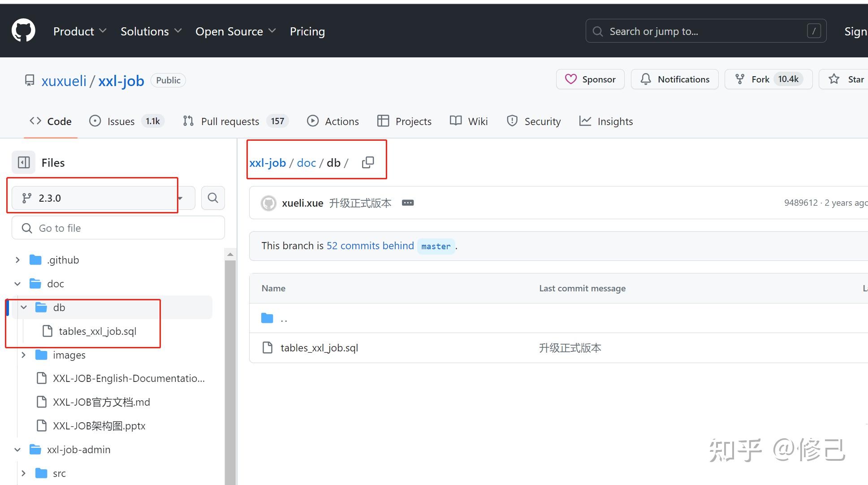Click the Notifications bell button
Screen dimensions: 868x485
pos(674,79)
